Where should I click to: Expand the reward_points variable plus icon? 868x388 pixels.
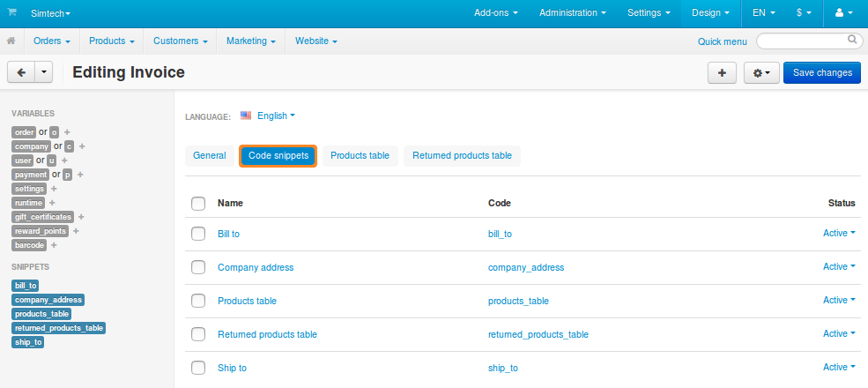click(x=76, y=230)
